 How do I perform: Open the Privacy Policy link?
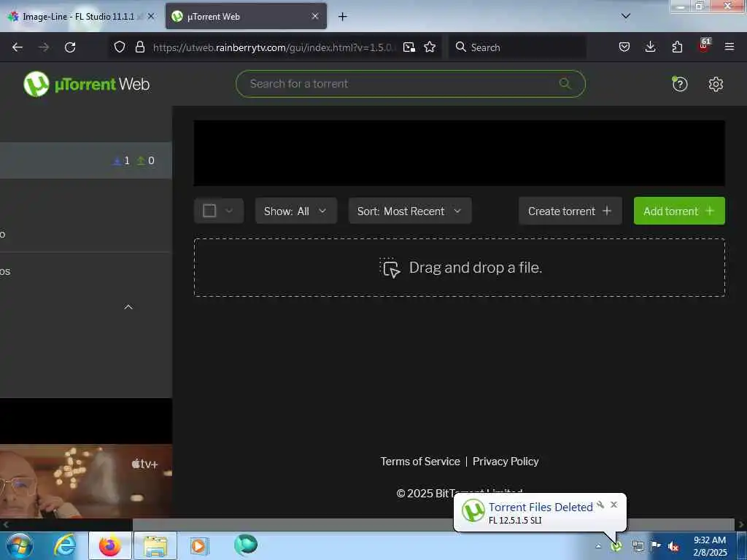tap(506, 462)
